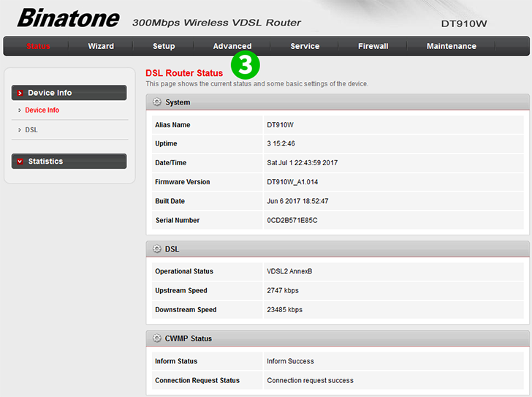This screenshot has height=397, width=532.
Task: Click the Built Date label
Action: pos(170,201)
